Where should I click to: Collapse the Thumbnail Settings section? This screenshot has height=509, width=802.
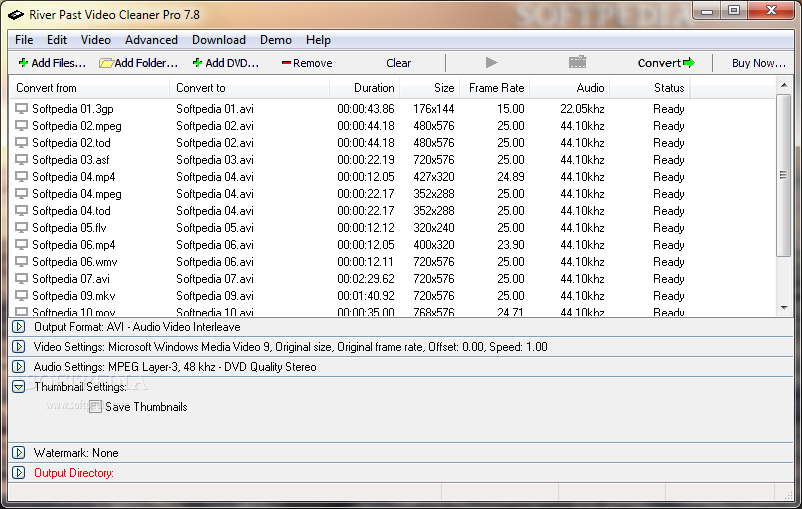tap(18, 386)
